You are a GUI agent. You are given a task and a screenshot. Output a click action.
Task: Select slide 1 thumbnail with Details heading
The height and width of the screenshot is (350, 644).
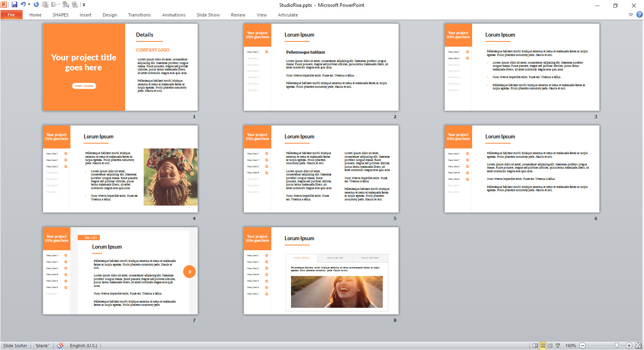[120, 67]
